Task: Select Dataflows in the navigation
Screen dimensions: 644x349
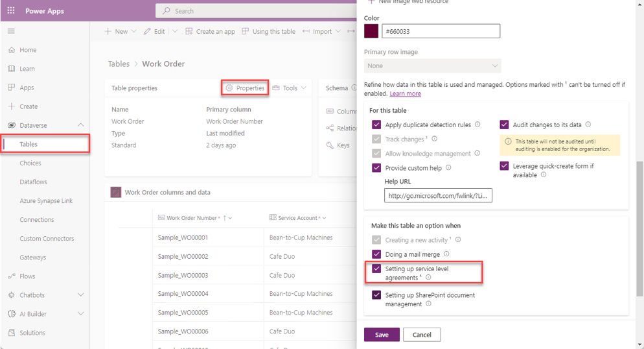Action: pos(33,182)
